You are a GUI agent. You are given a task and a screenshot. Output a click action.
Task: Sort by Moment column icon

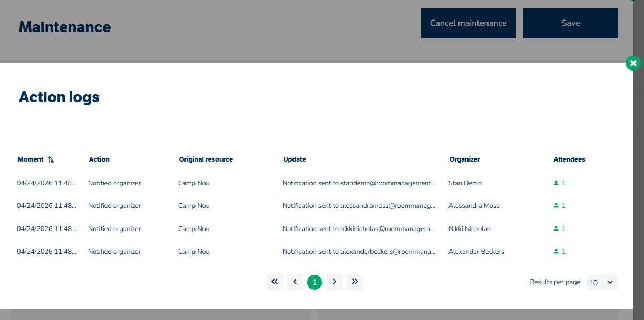click(x=51, y=159)
